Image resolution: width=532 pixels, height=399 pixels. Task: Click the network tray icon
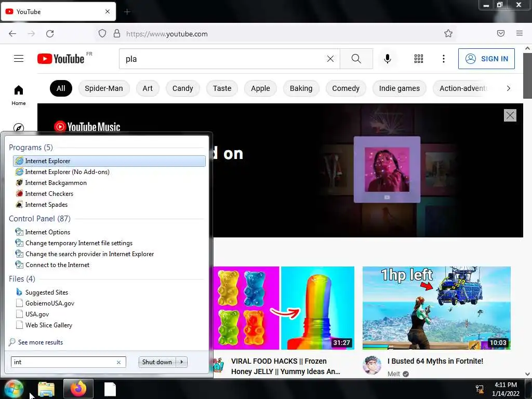point(480,389)
